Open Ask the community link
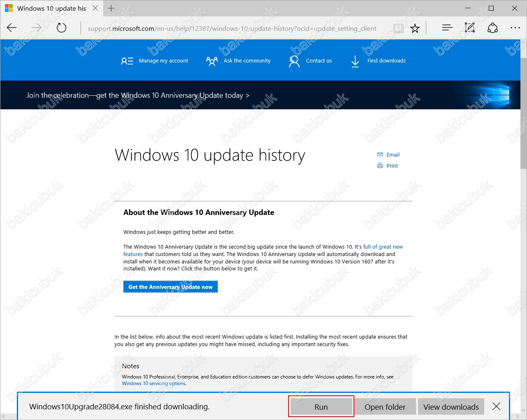Image resolution: width=527 pixels, height=420 pixels. click(x=247, y=61)
